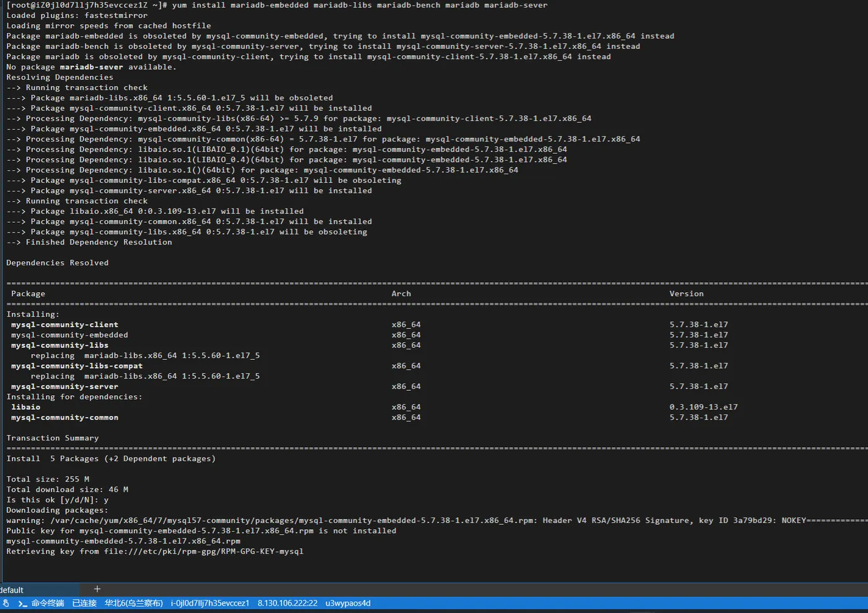Viewport: 868px width, 613px height.
Task: Click instance ID i-0jl0d7llj7h35evccez1 in status bar
Action: click(210, 603)
